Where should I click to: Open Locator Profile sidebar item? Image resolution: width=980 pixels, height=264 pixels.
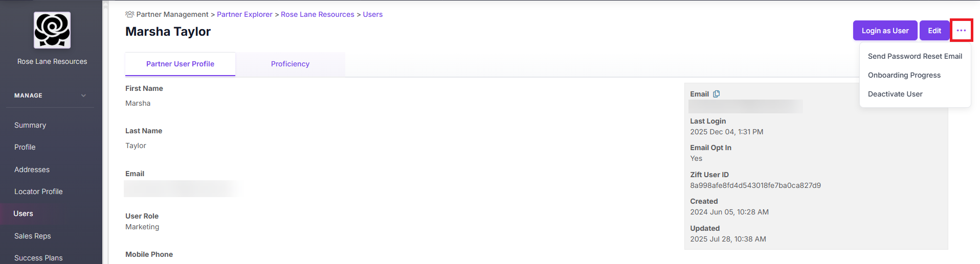click(38, 191)
